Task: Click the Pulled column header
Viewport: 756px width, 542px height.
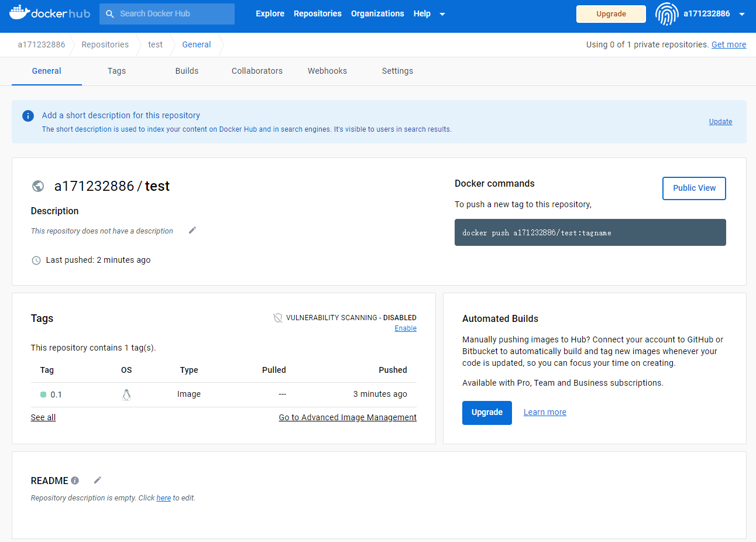Action: click(x=274, y=370)
